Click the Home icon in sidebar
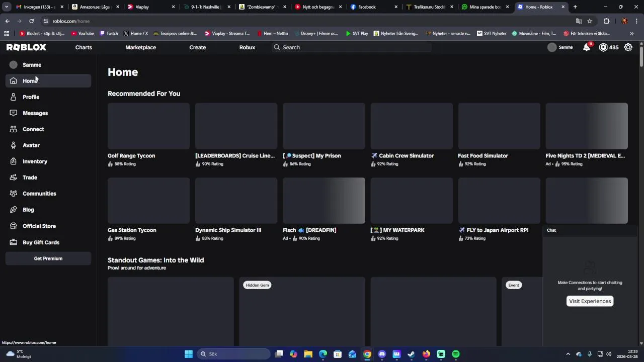Viewport: 644px width, 362px height. point(14,81)
